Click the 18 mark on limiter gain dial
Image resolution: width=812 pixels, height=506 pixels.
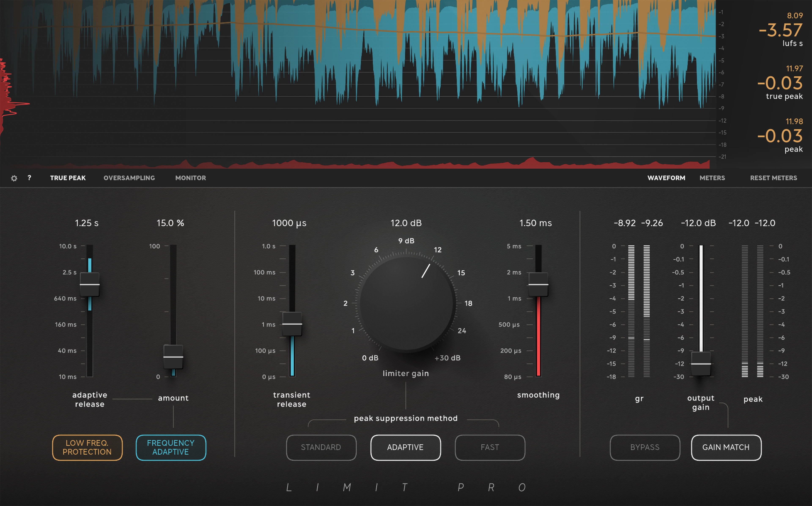[468, 304]
